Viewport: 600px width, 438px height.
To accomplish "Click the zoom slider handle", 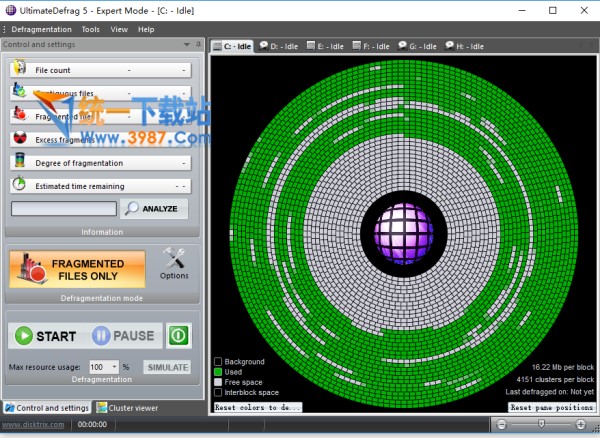I will click(543, 425).
